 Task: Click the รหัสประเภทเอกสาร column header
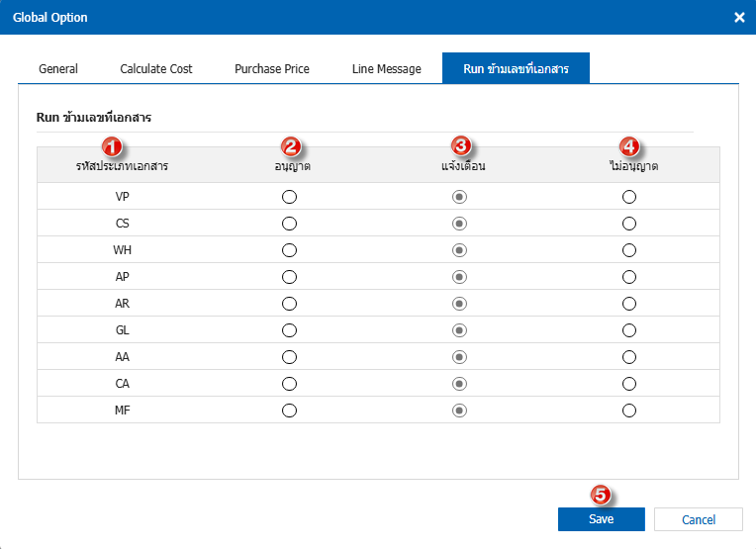pos(122,166)
